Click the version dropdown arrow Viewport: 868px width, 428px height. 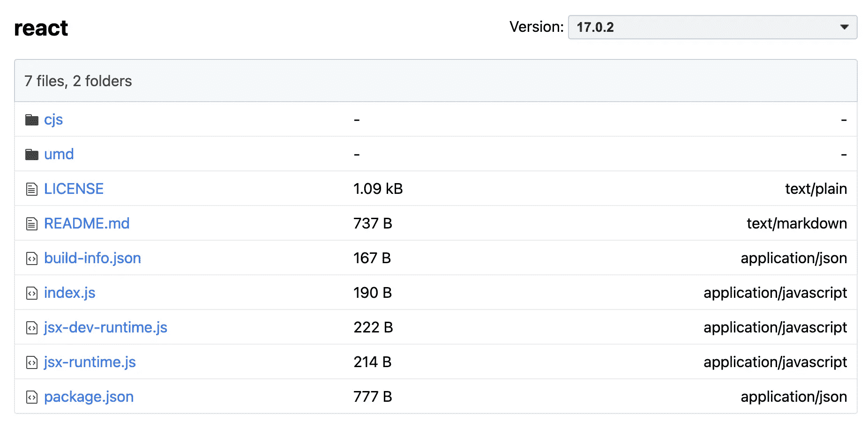844,27
